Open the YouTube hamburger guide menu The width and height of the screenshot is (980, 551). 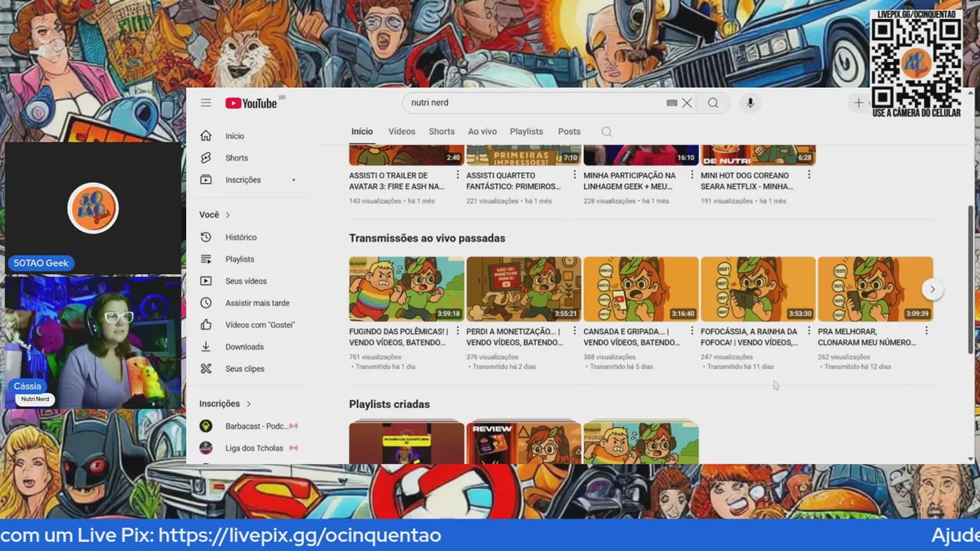tap(206, 103)
